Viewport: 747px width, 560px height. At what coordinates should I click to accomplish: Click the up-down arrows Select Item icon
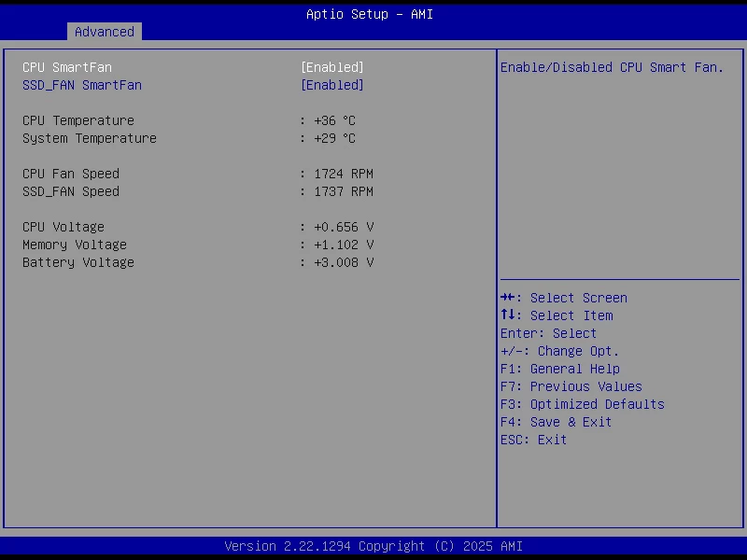508,315
